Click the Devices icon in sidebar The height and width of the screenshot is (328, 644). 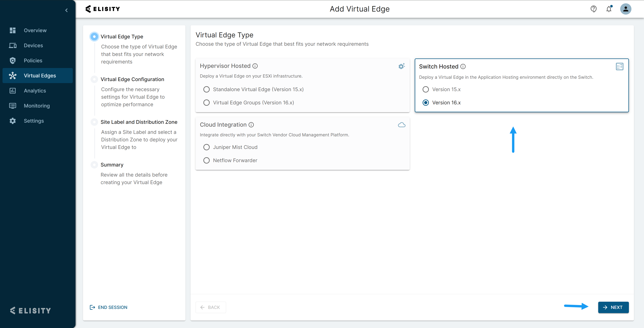coord(13,45)
